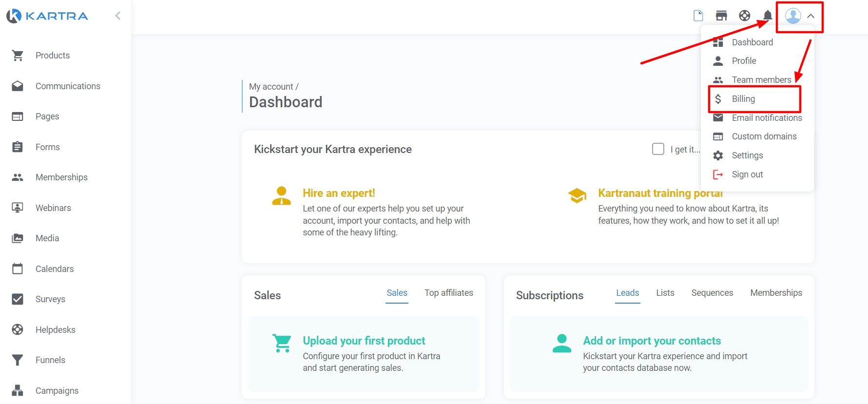Open the Products cart icon
The image size is (868, 404).
coord(18,56)
